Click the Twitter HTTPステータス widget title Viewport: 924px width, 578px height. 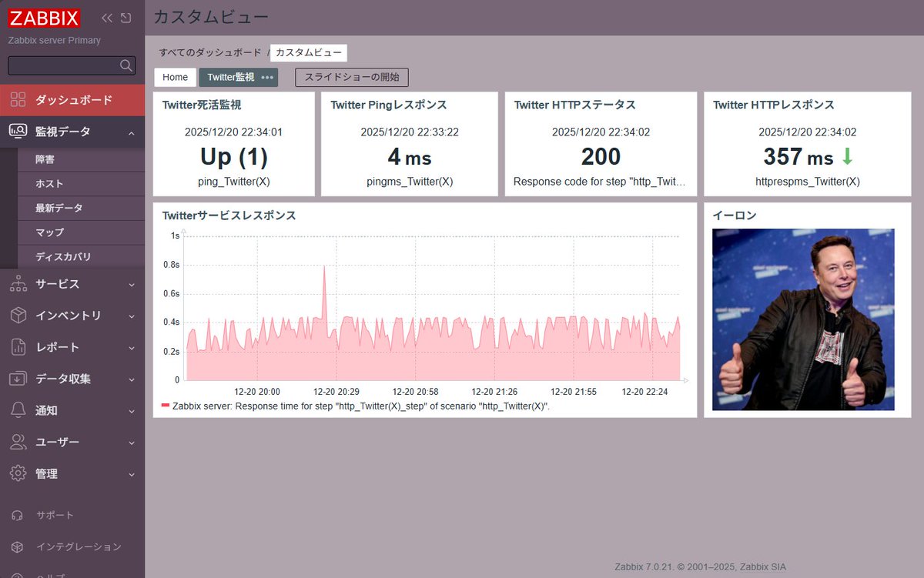pyautogui.click(x=575, y=105)
